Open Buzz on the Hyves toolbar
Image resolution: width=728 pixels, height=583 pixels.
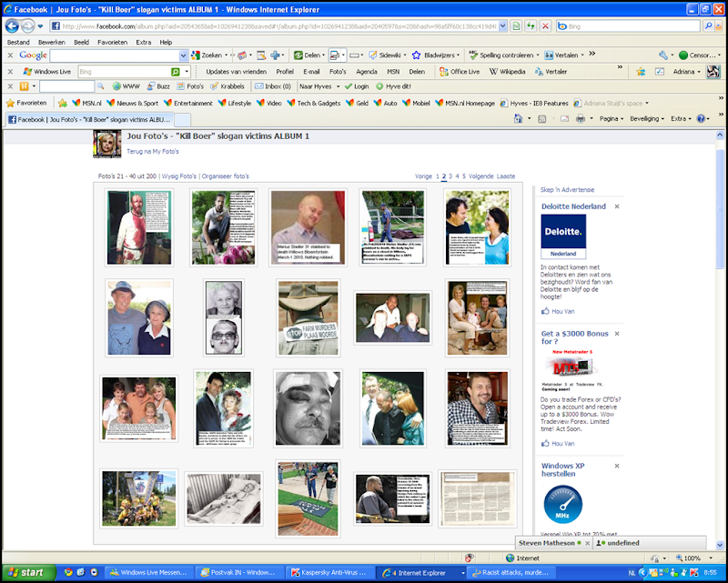click(158, 86)
